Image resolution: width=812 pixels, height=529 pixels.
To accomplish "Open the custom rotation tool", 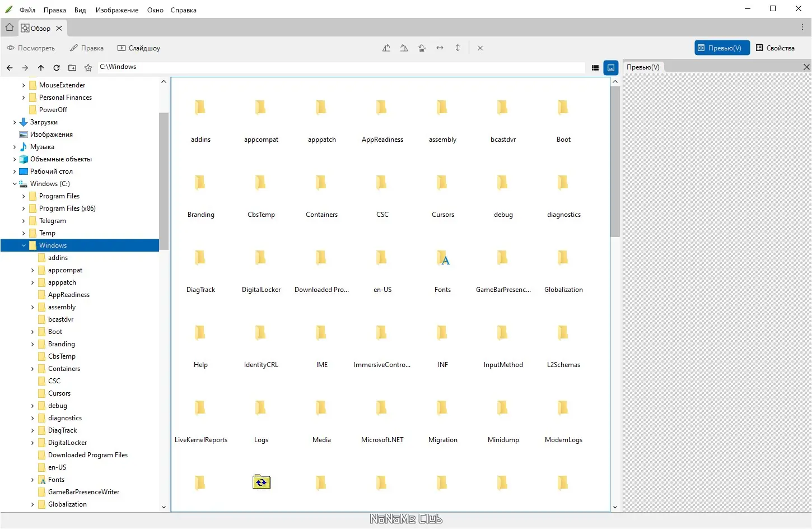I will coord(422,48).
